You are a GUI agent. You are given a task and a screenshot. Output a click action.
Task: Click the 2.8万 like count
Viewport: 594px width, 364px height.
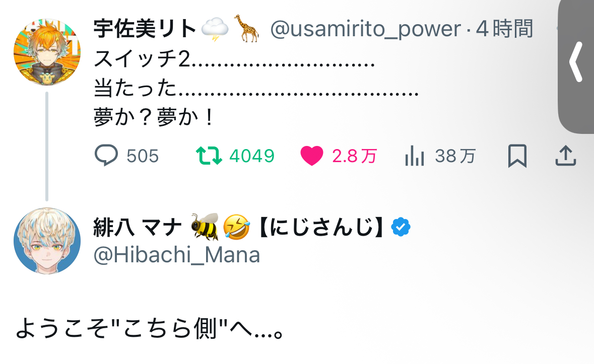(354, 157)
